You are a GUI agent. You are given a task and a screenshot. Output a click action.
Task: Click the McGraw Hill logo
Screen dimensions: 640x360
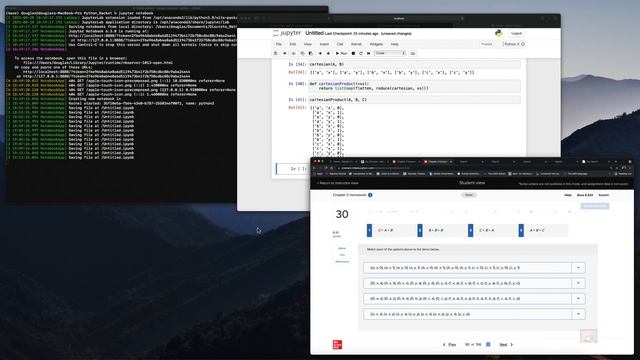coord(337,344)
